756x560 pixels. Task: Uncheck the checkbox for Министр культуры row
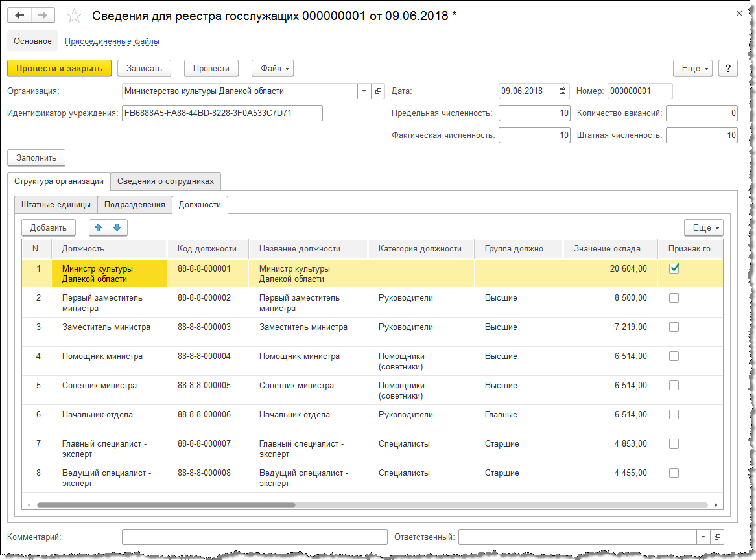(x=674, y=269)
